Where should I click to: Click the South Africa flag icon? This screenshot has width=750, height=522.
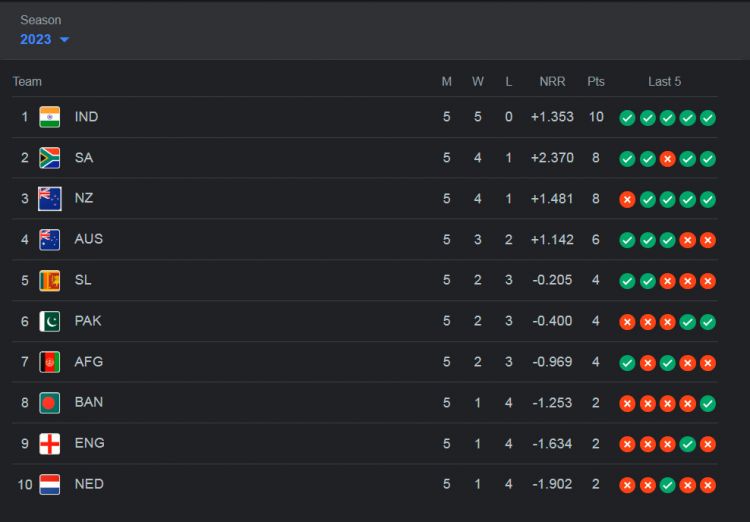point(50,158)
